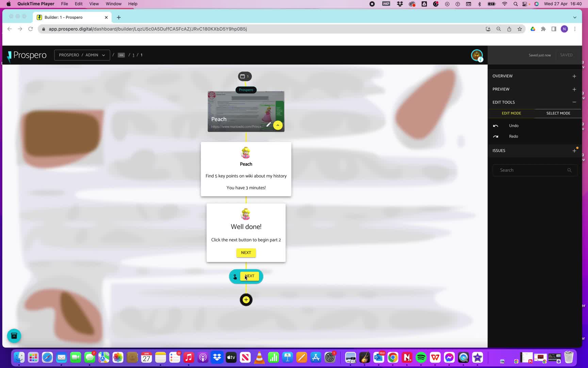Image resolution: width=588 pixels, height=368 pixels.
Task: Open the Help menu
Action: point(133,4)
